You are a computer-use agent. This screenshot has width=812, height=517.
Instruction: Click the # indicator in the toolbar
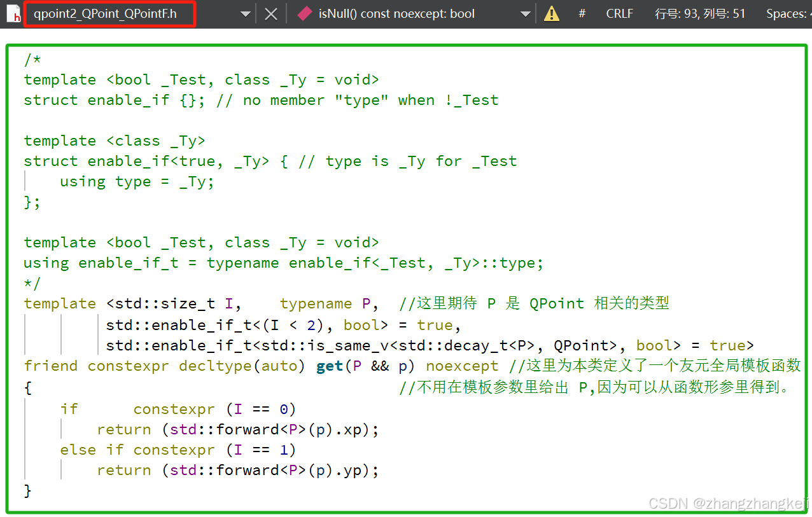click(x=582, y=13)
